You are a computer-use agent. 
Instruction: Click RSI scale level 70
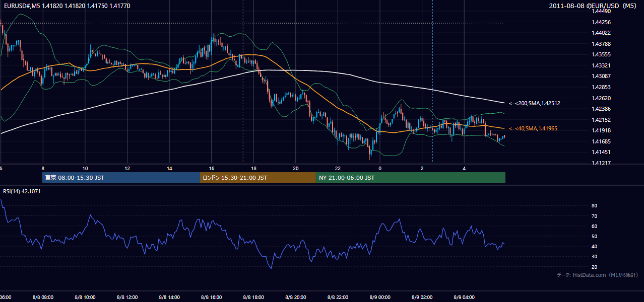595,216
